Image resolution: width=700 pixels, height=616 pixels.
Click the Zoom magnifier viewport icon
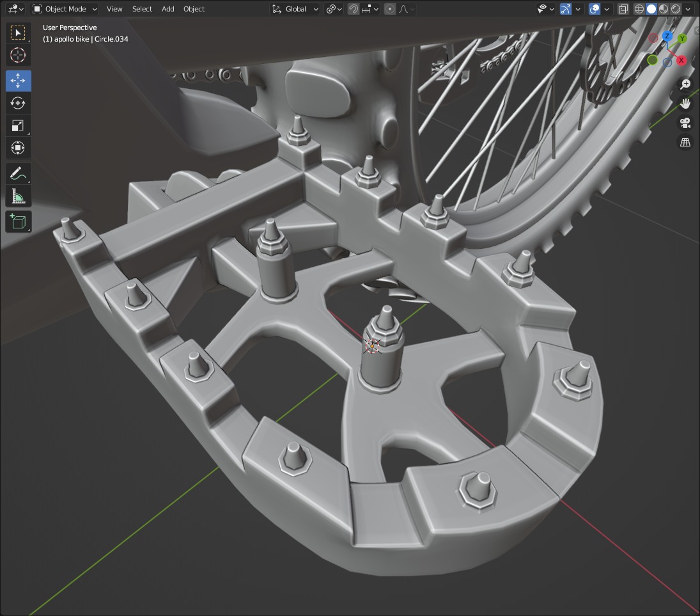[685, 84]
